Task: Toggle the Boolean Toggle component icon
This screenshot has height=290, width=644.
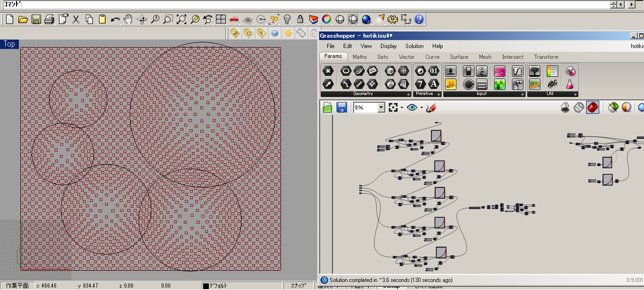Action: point(468,71)
